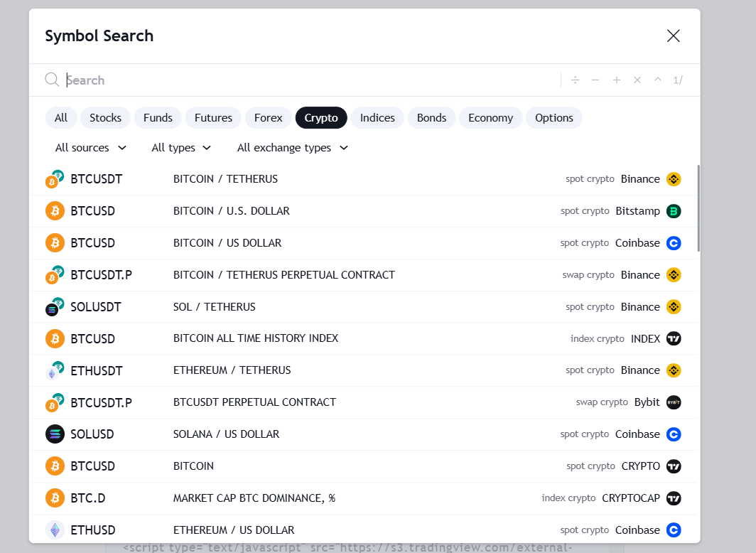Image resolution: width=756 pixels, height=553 pixels.
Task: Switch to the Funds category tab
Action: pyautogui.click(x=158, y=118)
